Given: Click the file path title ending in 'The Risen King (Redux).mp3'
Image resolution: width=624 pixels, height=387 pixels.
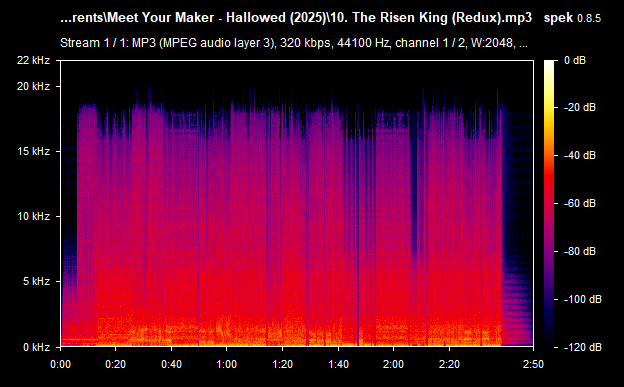Looking at the screenshot, I should pyautogui.click(x=296, y=18).
